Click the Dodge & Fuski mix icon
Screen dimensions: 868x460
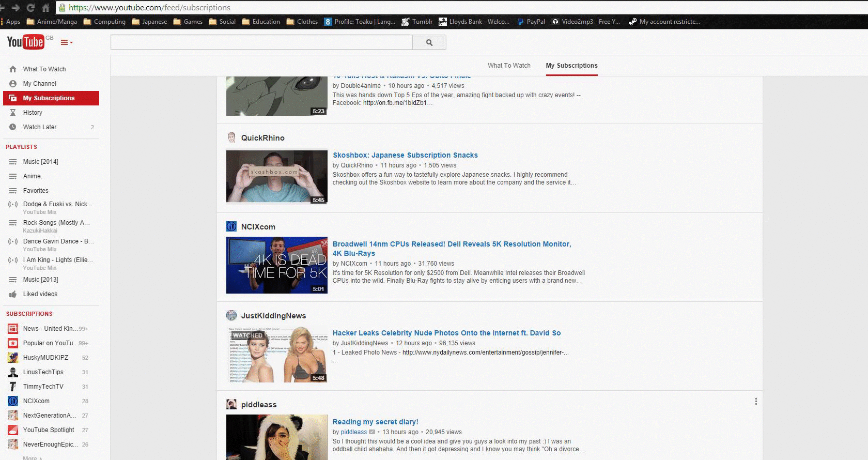pos(13,204)
